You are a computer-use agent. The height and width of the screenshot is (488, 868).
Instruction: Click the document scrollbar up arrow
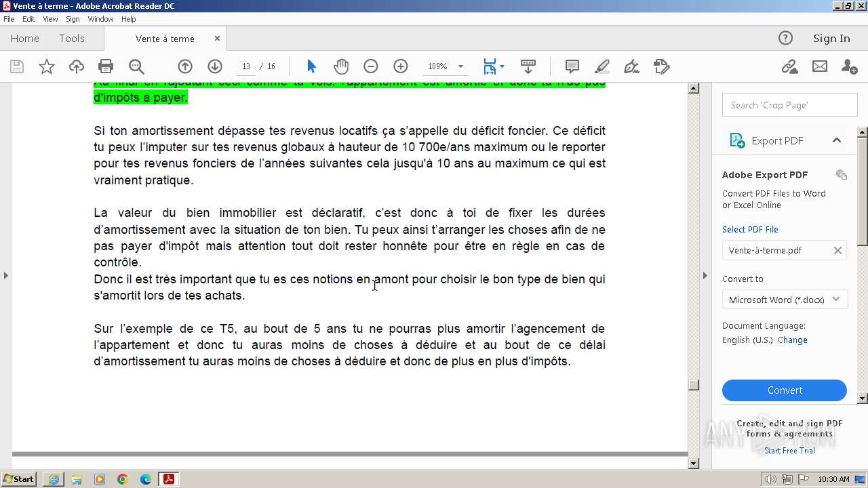[x=693, y=88]
